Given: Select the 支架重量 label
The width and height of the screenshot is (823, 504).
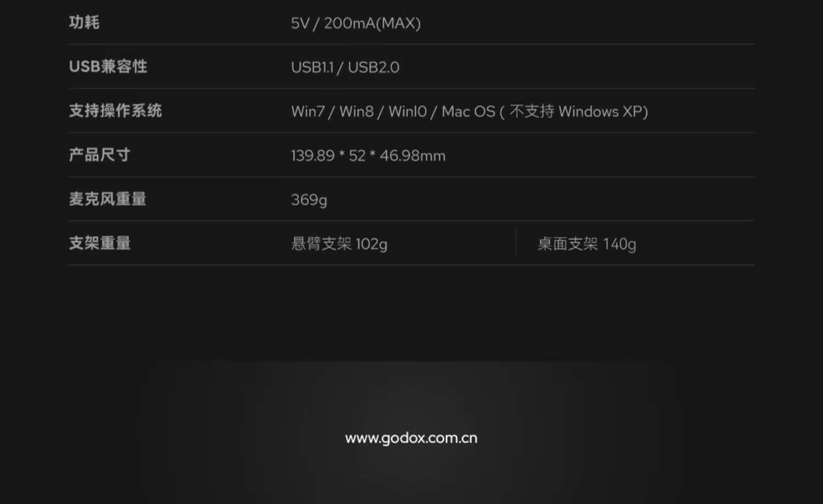Looking at the screenshot, I should pyautogui.click(x=99, y=243).
